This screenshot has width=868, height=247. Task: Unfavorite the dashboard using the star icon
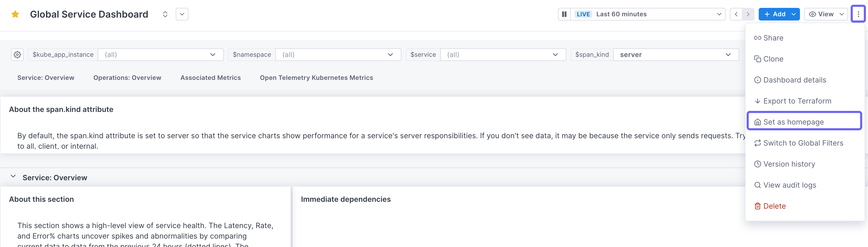[x=15, y=14]
